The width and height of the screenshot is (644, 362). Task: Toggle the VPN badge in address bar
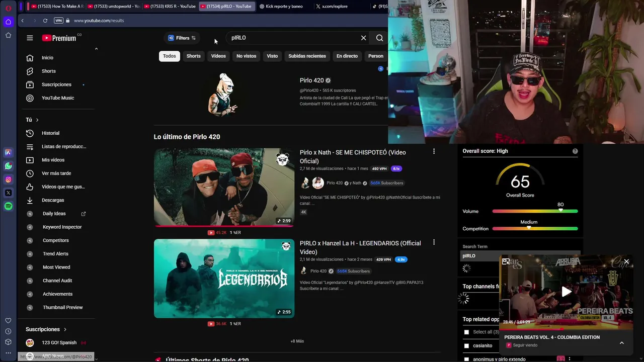[x=58, y=21]
